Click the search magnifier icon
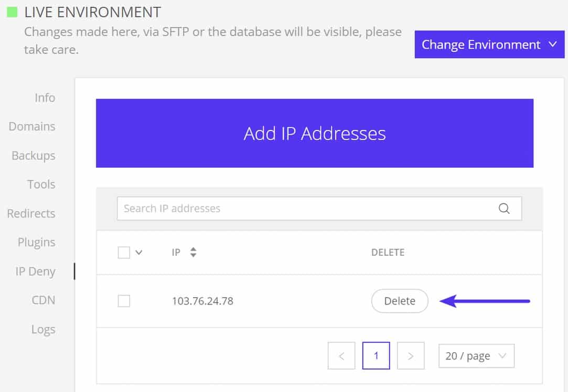The height and width of the screenshot is (392, 568). [x=504, y=209]
